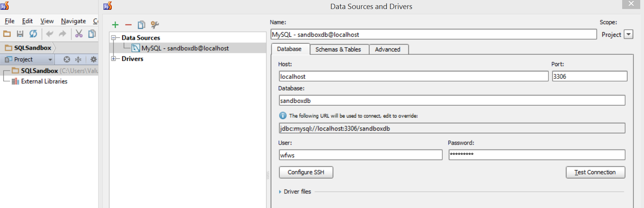The image size is (644, 208).
Task: Click the SQLSandbox breadcrumb label
Action: point(33,48)
